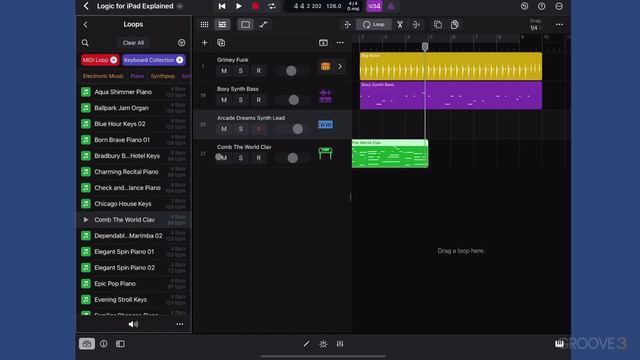Screen dimensions: 640x360
Task: Select the Ballpark Jam Organ loop
Action: coord(134,108)
